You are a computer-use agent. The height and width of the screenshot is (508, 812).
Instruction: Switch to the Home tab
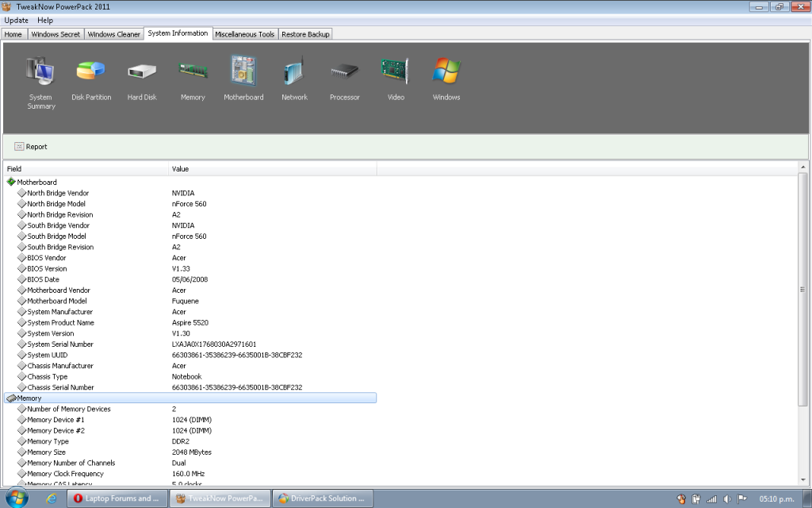(13, 34)
